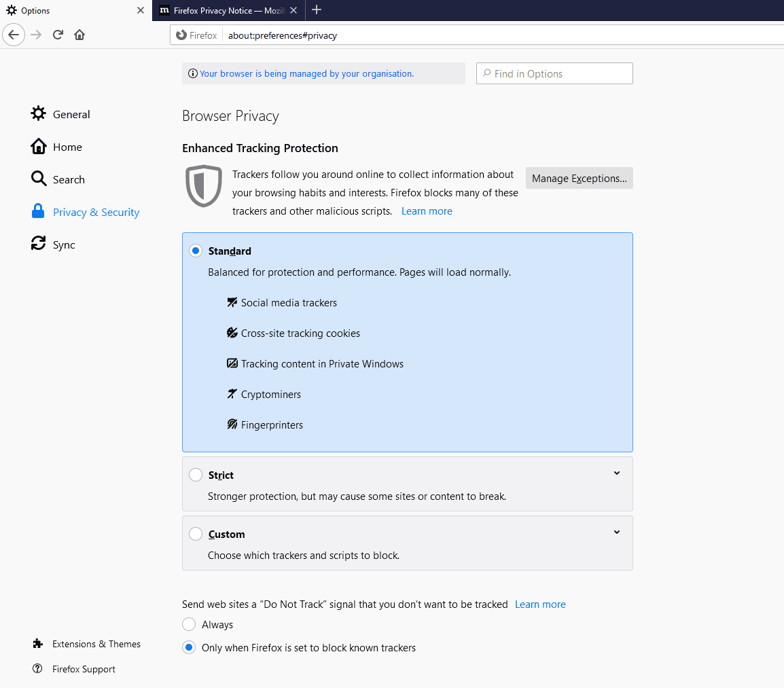Viewport: 784px width, 688px height.
Task: Open the Privacy & Security section
Action: tap(96, 213)
